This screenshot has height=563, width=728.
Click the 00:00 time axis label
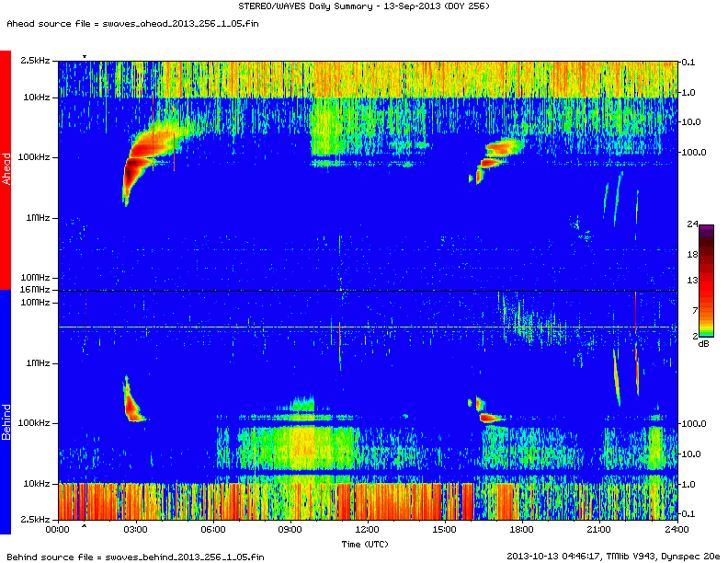coord(58,529)
